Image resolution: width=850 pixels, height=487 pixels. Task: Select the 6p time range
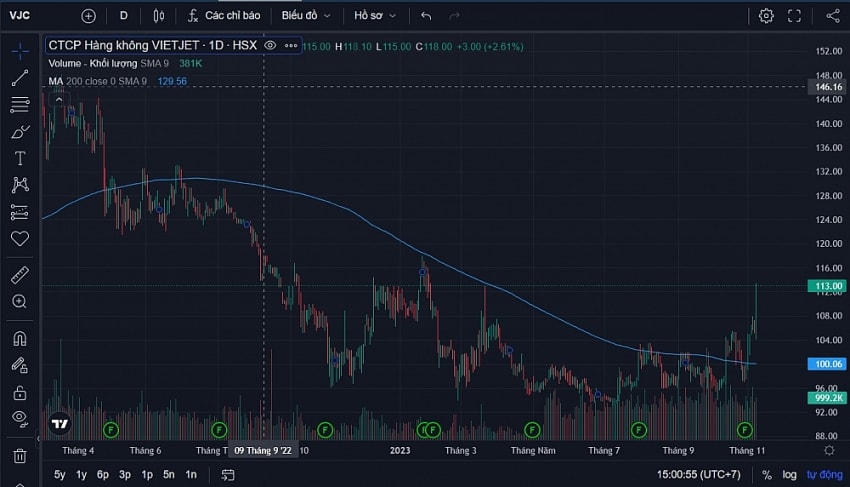coord(103,475)
